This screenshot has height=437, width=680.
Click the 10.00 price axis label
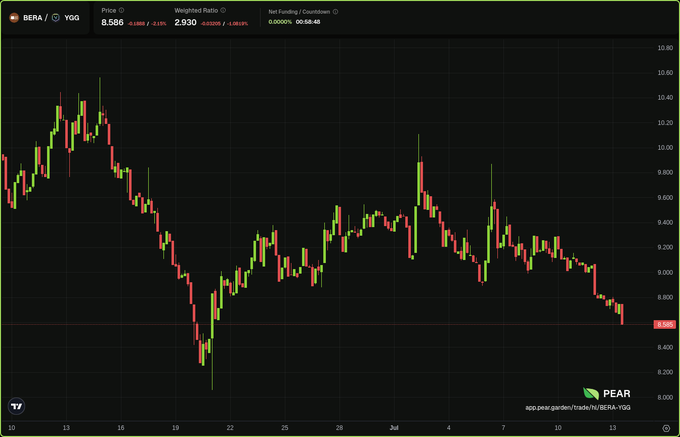point(665,147)
